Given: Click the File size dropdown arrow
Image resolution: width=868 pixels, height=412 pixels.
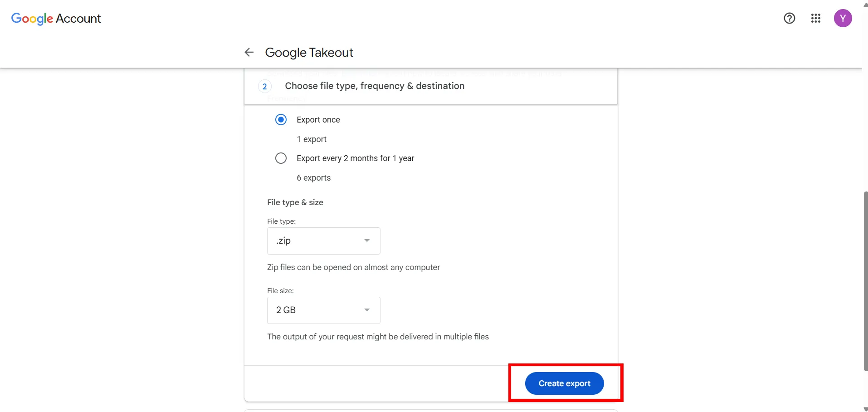Looking at the screenshot, I should pos(366,310).
